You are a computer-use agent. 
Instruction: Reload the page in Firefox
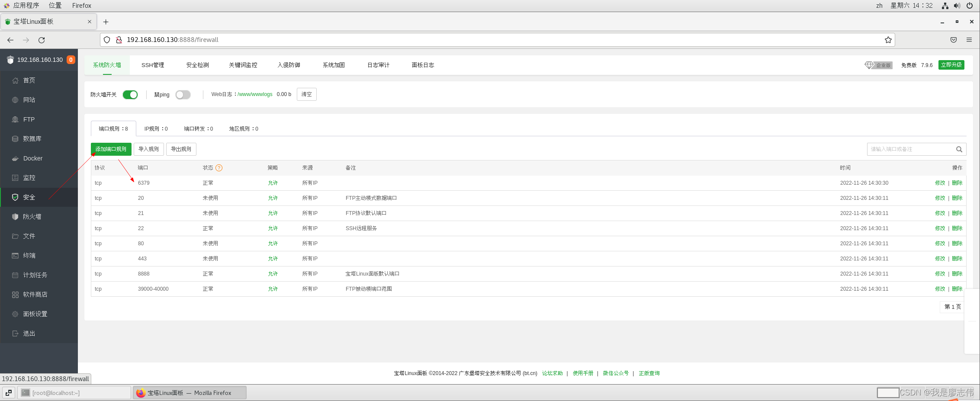tap(42, 40)
